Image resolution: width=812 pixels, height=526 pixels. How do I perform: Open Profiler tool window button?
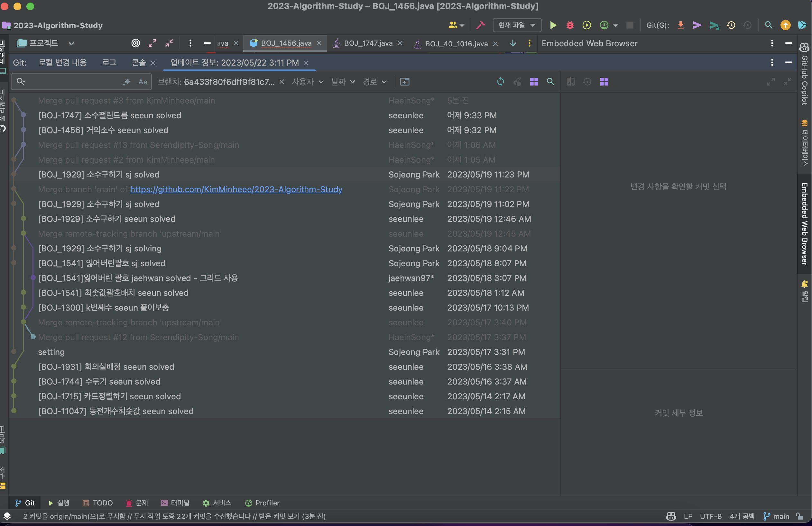click(x=262, y=503)
